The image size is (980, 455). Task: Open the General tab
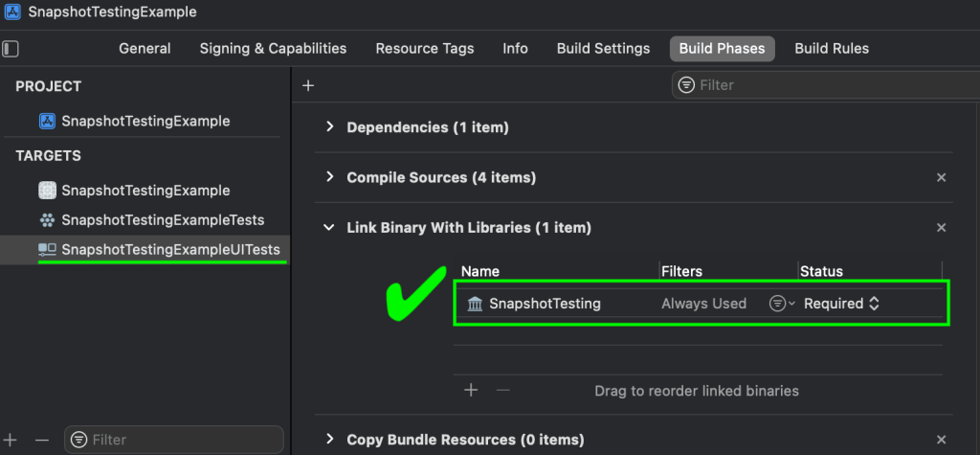[145, 49]
